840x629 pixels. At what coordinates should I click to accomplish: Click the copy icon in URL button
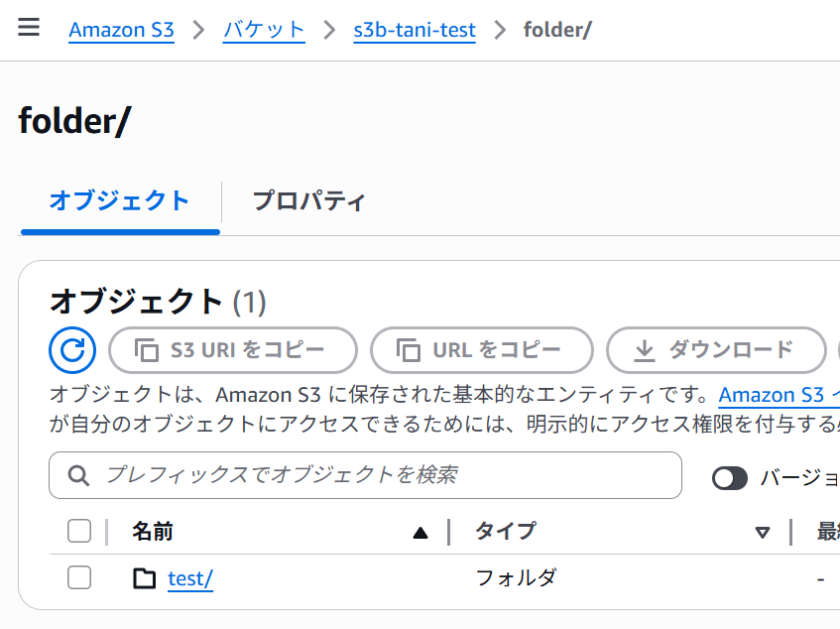pyautogui.click(x=408, y=349)
